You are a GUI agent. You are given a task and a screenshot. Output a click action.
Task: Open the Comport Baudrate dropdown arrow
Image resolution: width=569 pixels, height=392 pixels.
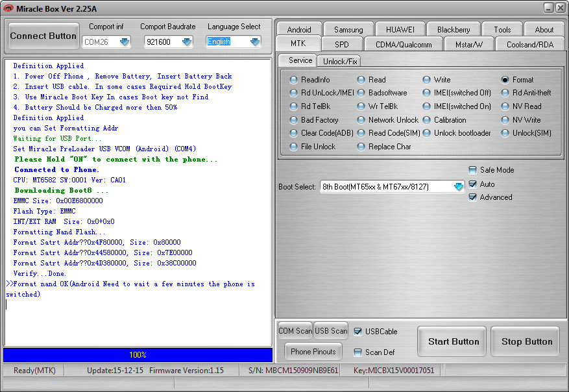click(x=187, y=42)
